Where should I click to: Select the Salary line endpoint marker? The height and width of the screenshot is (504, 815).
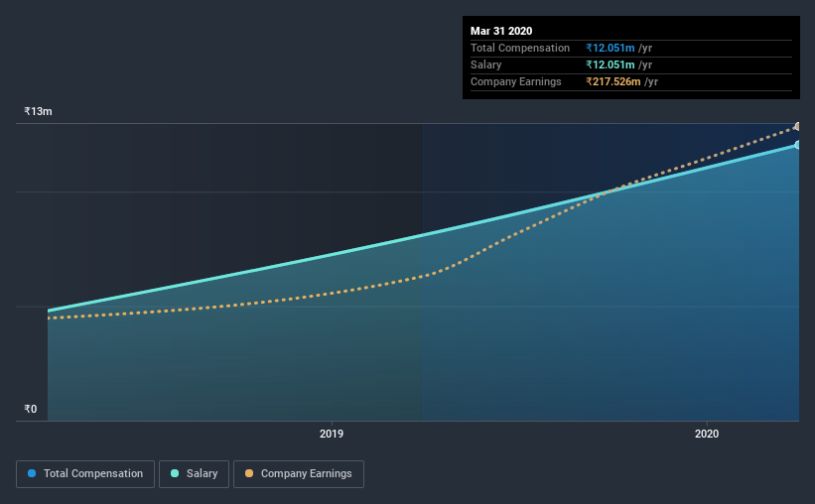(x=797, y=145)
